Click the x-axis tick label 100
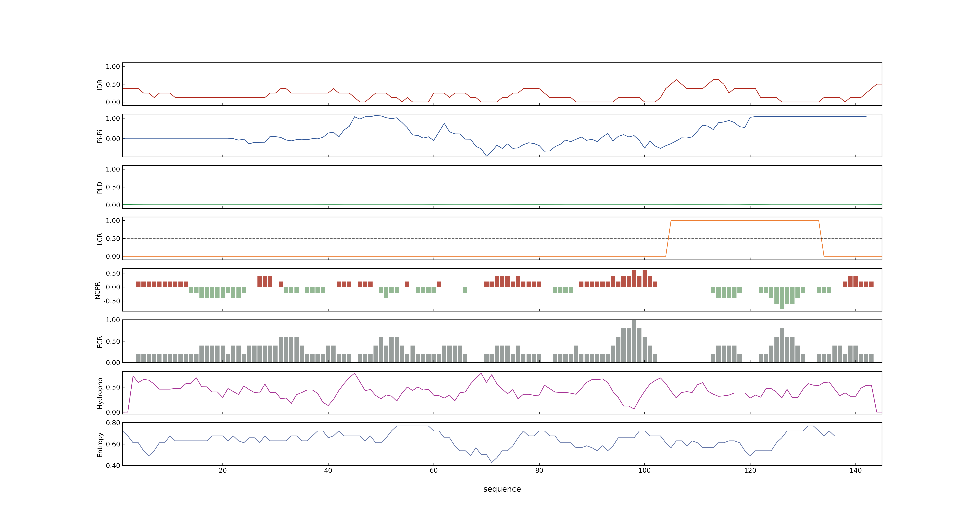The image size is (980, 523). pyautogui.click(x=644, y=470)
